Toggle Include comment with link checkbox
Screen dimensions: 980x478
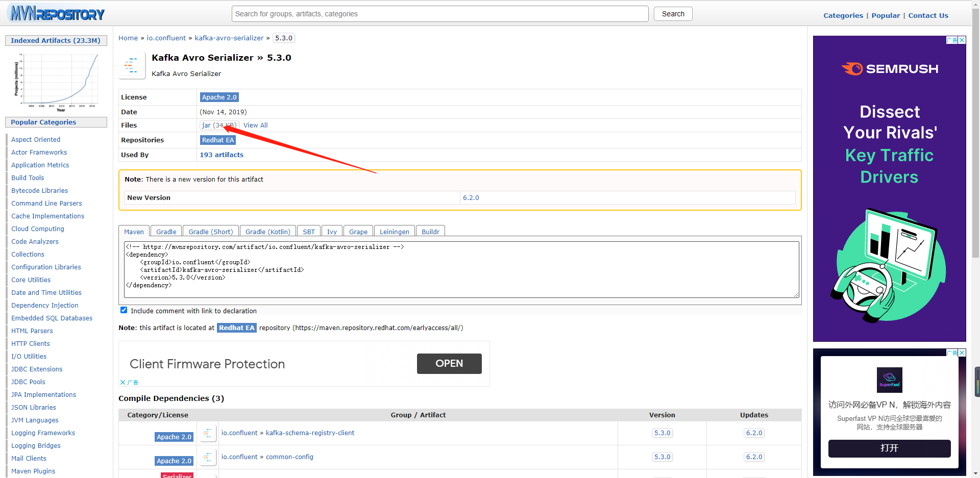point(124,310)
